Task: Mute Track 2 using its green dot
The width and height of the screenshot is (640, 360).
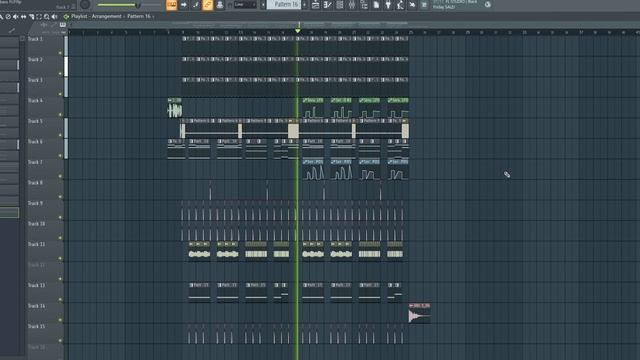Action: point(60,73)
